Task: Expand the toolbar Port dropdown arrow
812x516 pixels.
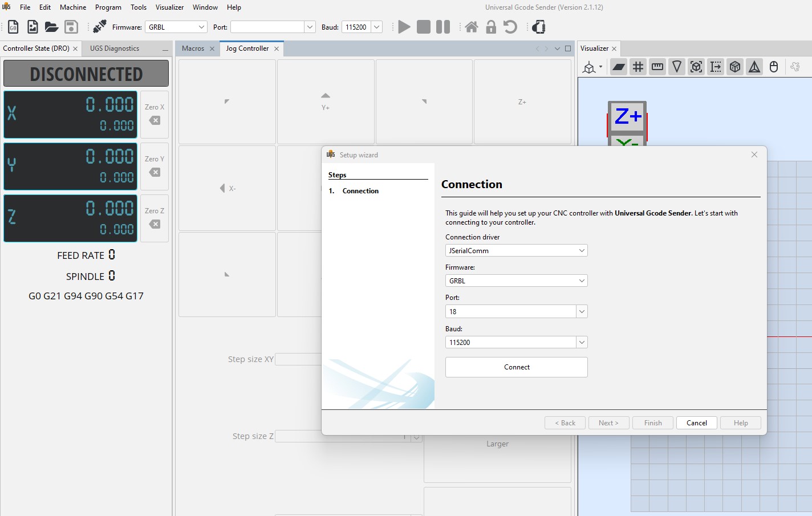Action: tap(310, 27)
